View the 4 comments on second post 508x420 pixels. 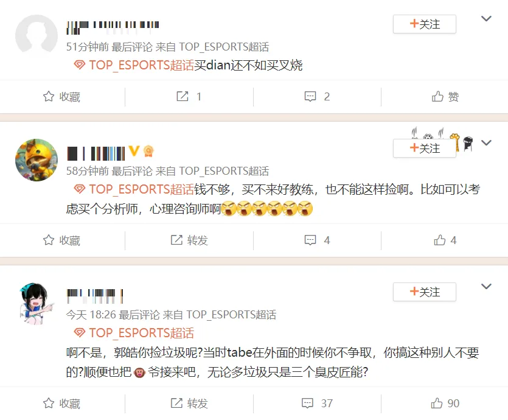click(x=317, y=240)
